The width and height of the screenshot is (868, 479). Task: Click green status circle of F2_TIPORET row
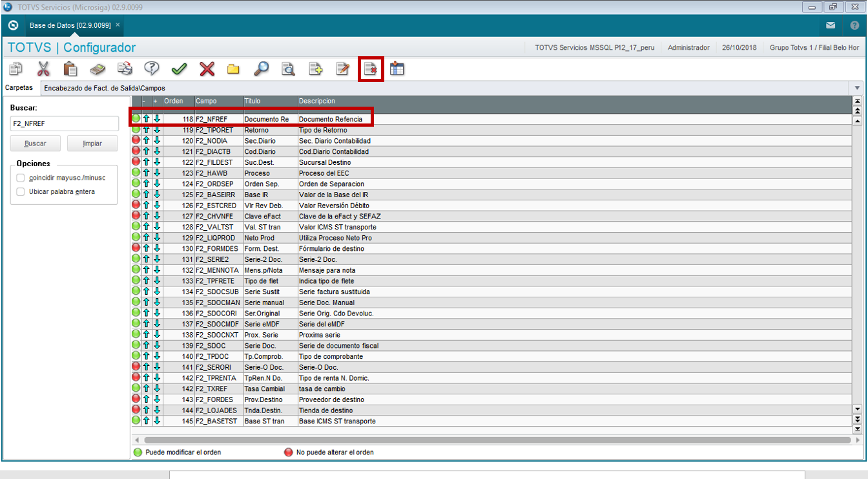[136, 130]
